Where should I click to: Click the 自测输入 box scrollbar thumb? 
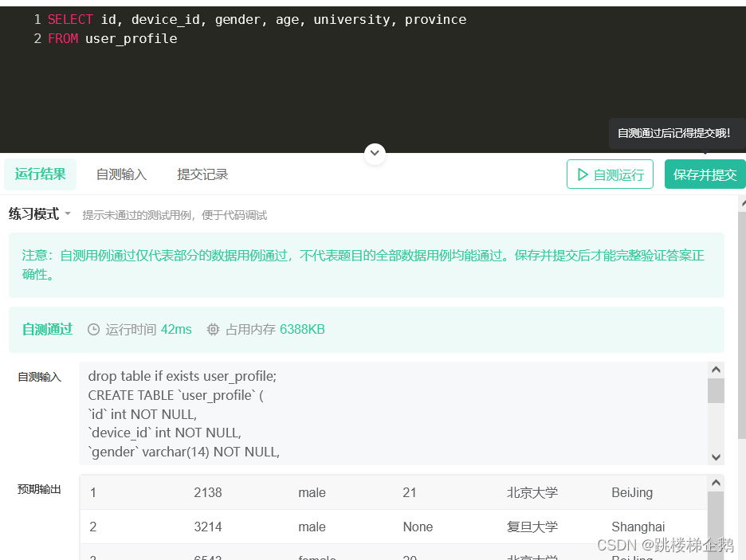click(716, 390)
